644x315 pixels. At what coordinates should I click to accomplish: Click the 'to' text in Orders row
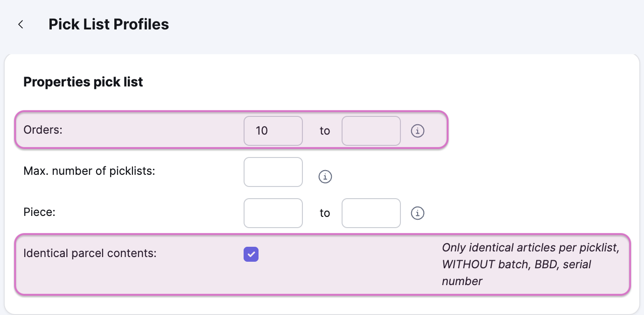tap(325, 131)
